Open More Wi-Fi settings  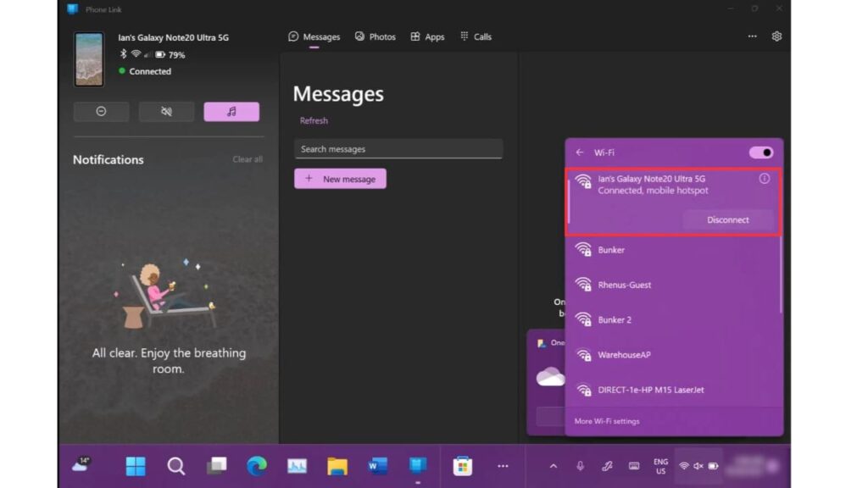(x=607, y=421)
